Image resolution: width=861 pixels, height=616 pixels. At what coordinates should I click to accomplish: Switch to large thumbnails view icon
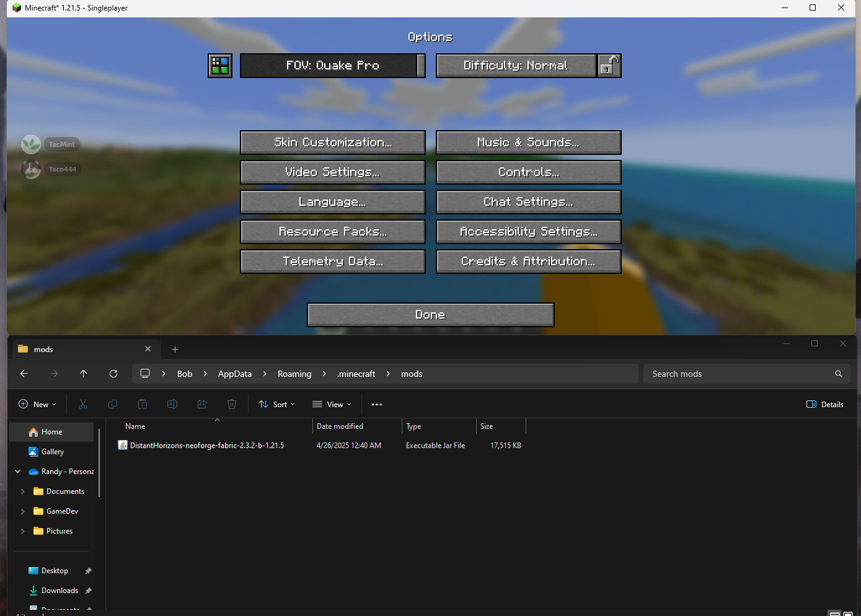point(848,614)
